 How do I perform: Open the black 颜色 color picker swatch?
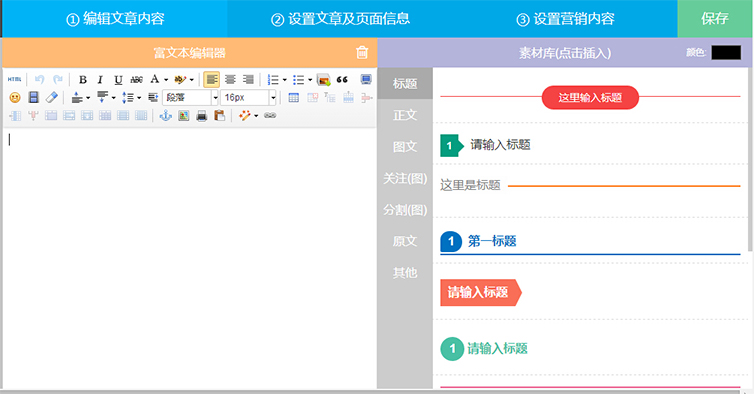pyautogui.click(x=726, y=52)
